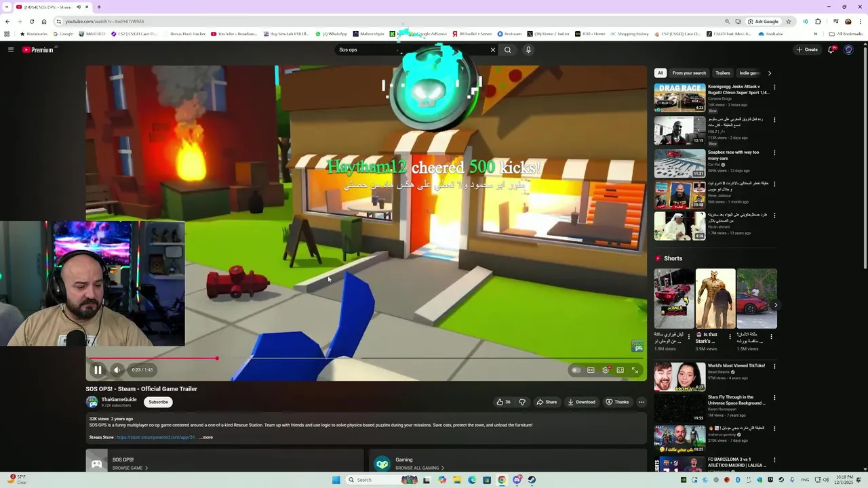Select the 'All' filter chip

coord(660,73)
